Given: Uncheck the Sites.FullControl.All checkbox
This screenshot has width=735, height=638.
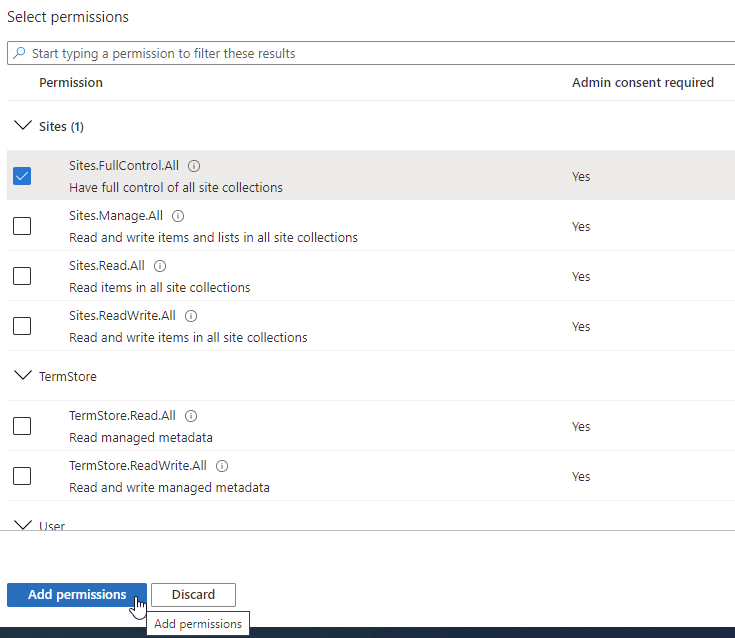Looking at the screenshot, I should click(22, 176).
